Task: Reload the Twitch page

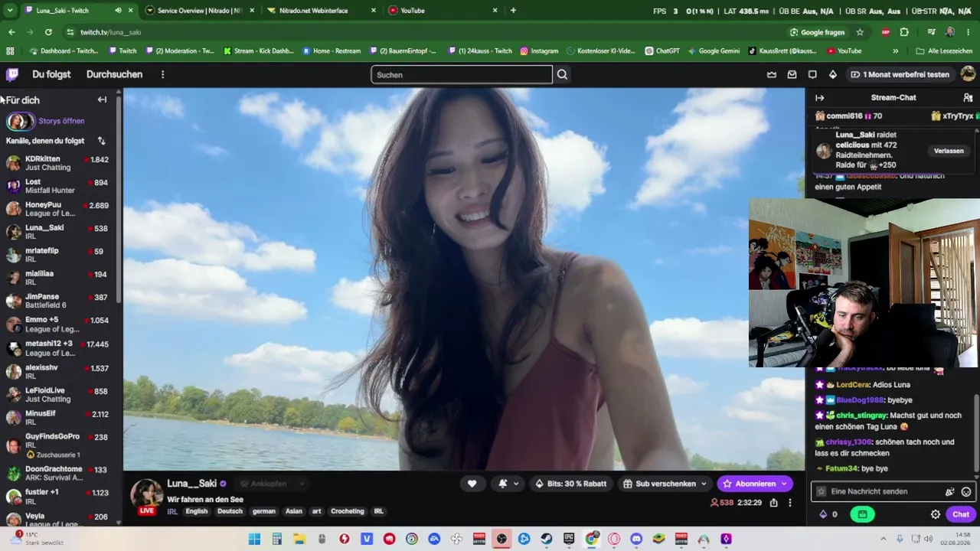Action: pos(48,32)
